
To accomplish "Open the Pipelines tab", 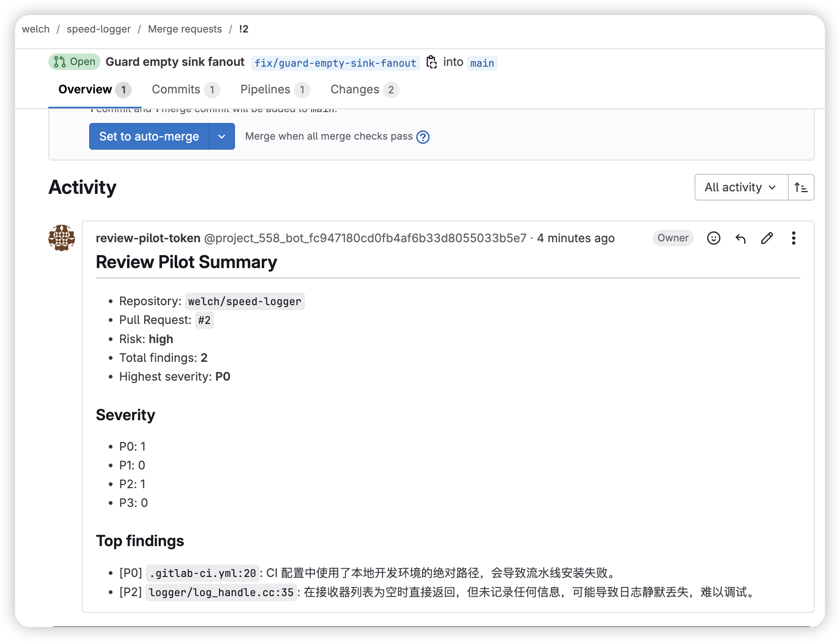I will pos(275,90).
